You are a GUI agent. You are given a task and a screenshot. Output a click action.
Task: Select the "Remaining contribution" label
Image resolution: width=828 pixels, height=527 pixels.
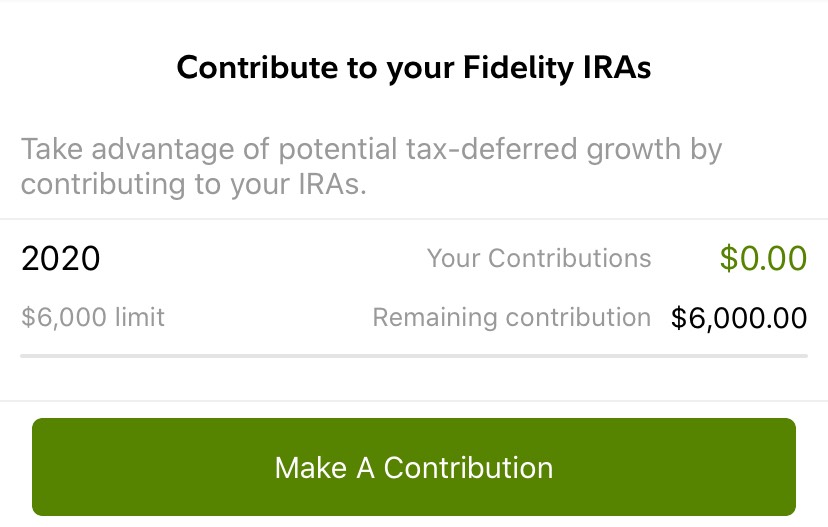(x=512, y=318)
